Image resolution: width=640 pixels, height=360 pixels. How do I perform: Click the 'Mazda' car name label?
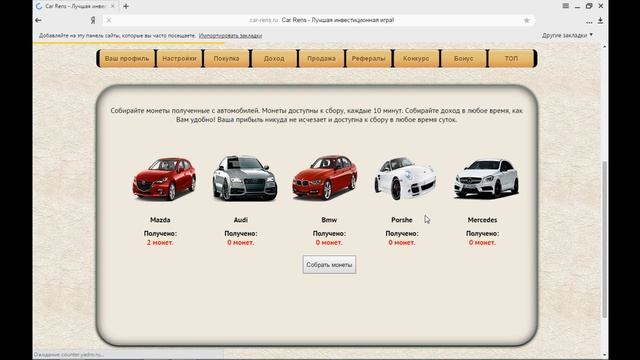160,220
